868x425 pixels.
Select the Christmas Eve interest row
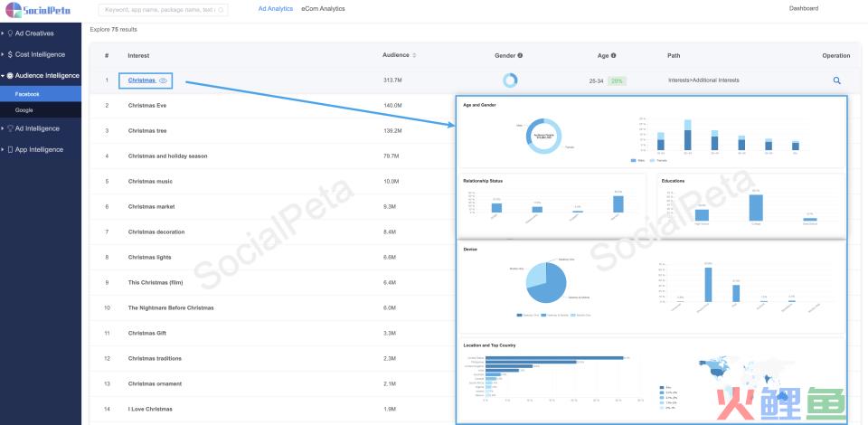click(x=147, y=105)
